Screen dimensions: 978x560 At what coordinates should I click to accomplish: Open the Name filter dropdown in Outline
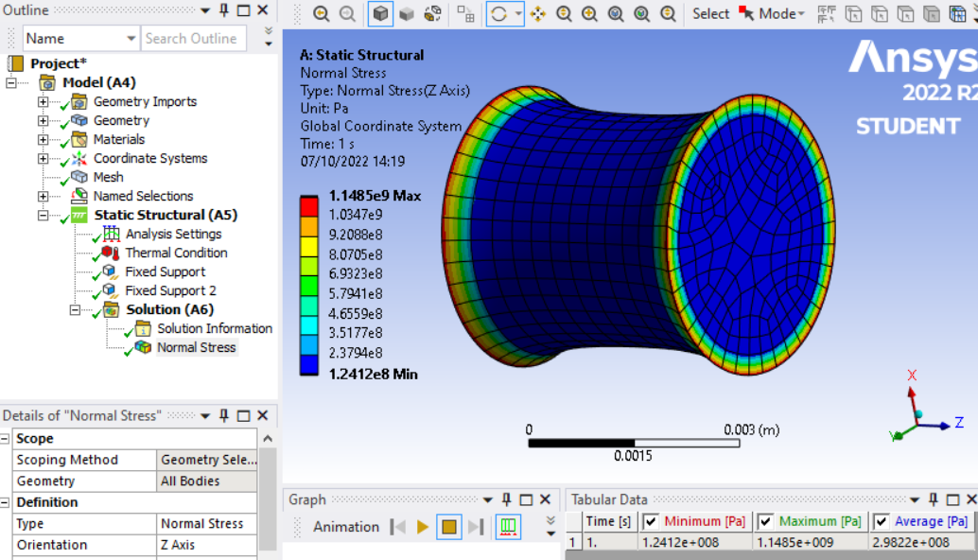point(131,39)
